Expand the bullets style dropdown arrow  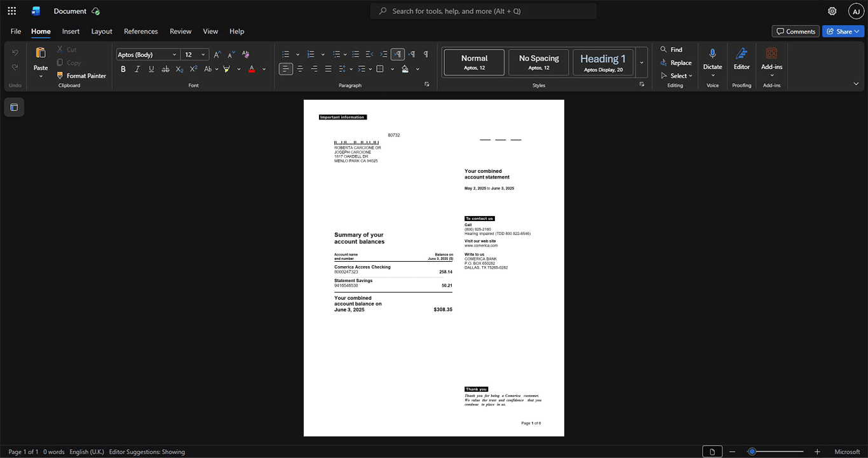coord(297,55)
